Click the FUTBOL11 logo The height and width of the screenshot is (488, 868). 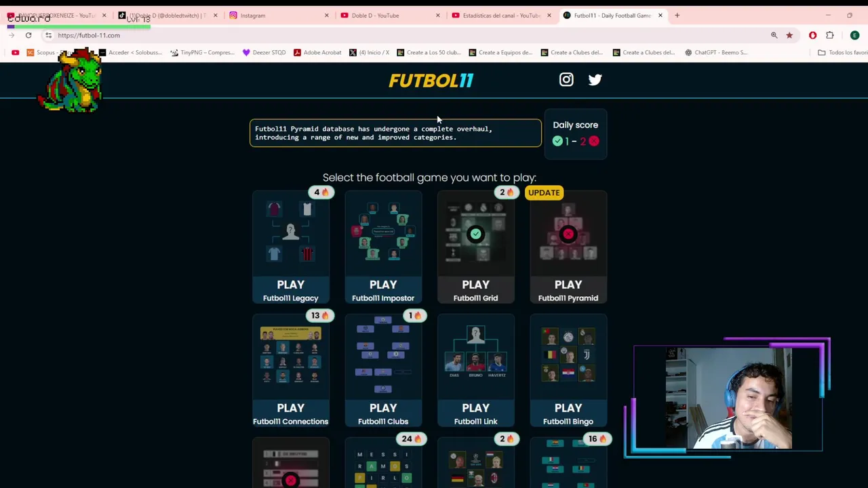[431, 80]
